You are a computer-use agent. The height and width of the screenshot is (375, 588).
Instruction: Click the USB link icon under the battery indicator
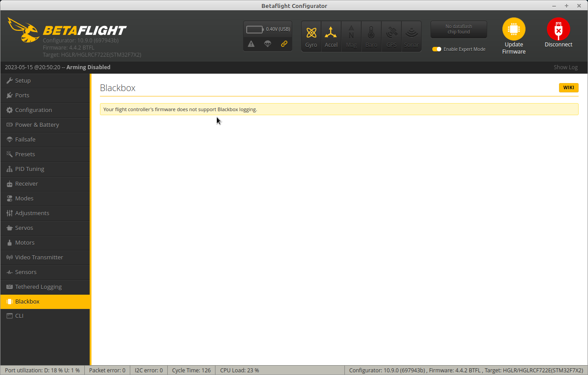[284, 44]
